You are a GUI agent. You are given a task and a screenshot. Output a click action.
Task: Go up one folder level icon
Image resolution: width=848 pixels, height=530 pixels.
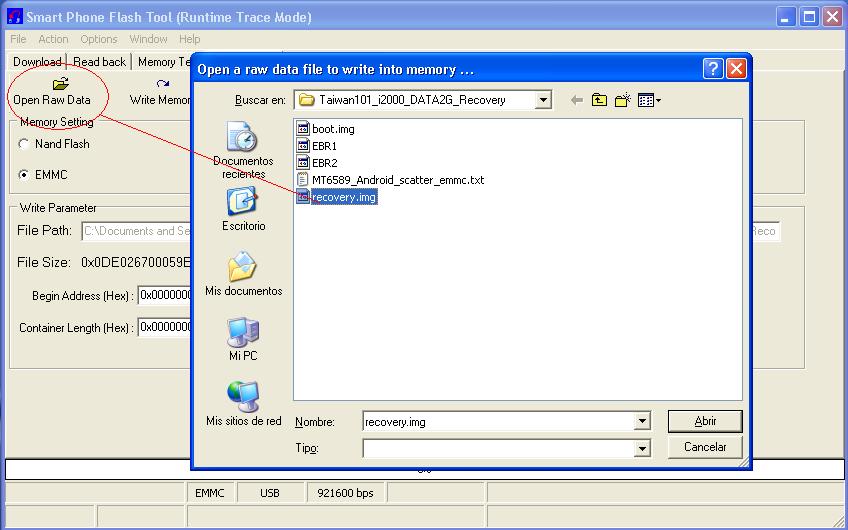[599, 100]
